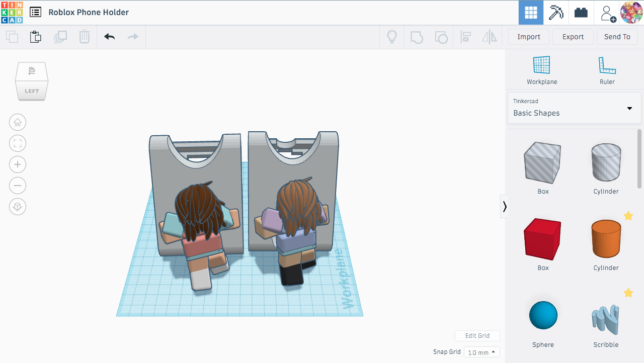This screenshot has width=644, height=363.
Task: Click the Copy tool in the toolbar
Action: coord(12,37)
